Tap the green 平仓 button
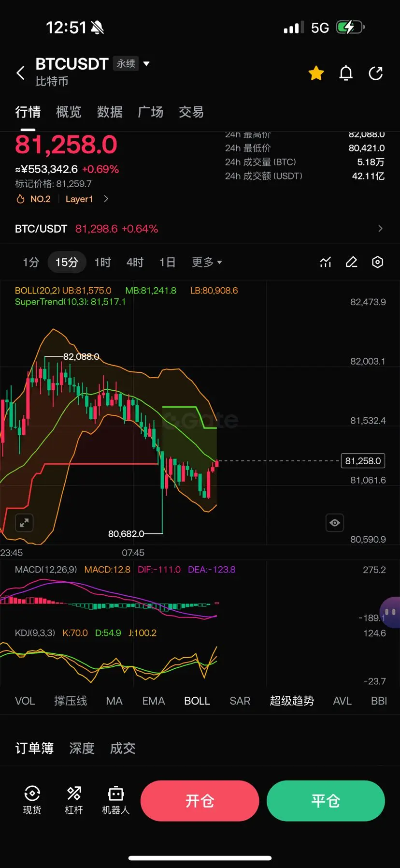 coord(326,801)
